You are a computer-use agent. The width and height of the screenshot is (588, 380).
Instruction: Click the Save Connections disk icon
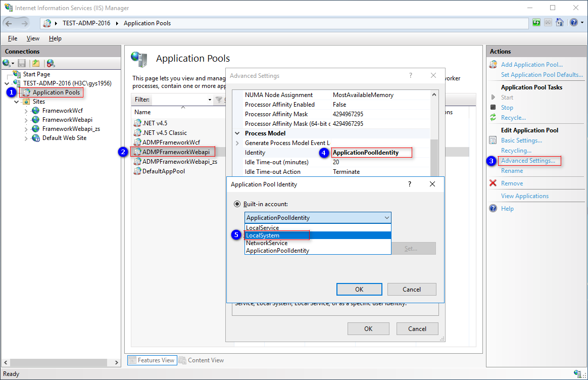[x=21, y=63]
